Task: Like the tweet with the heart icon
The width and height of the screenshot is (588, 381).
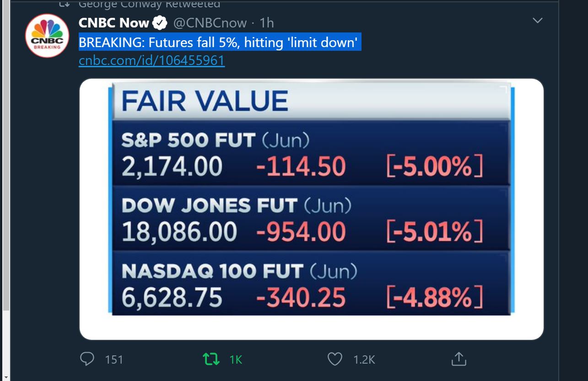Action: [x=335, y=359]
